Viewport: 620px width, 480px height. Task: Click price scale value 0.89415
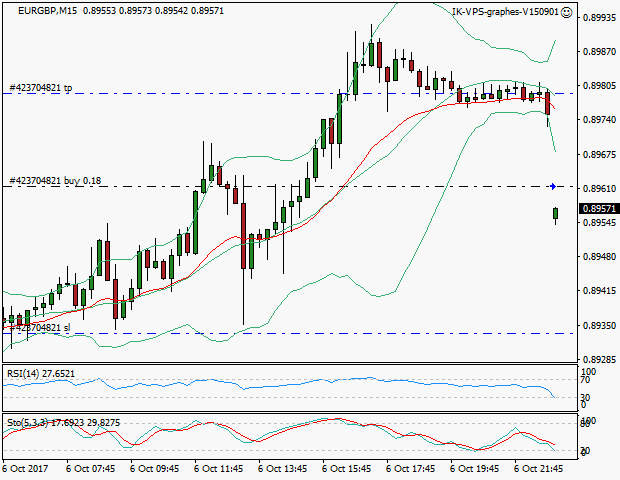click(x=599, y=291)
